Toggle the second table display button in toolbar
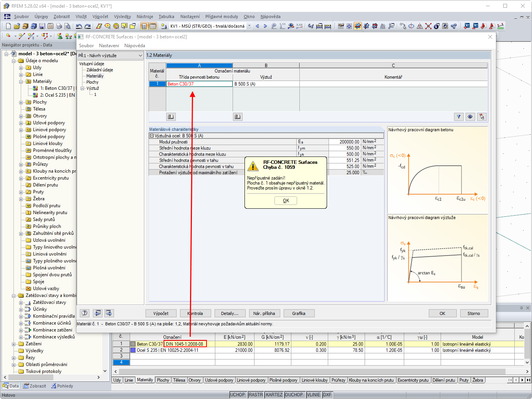The height and width of the screenshot is (399, 532). pyautogui.click(x=153, y=26)
